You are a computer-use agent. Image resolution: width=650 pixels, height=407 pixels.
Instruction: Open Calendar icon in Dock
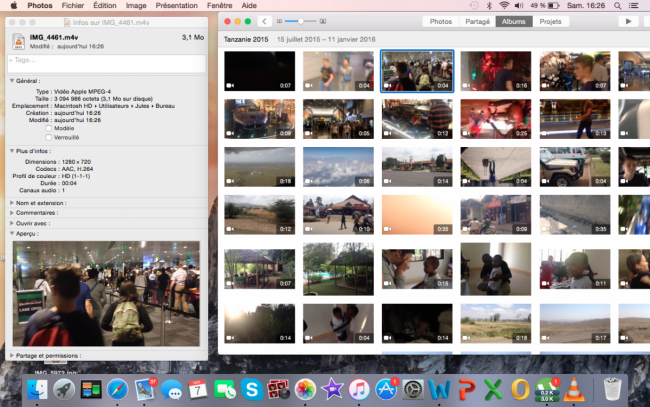198,389
